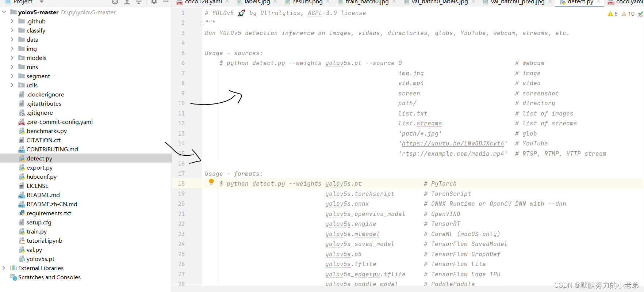
Task: Expand the runs folder
Action: click(x=12, y=67)
